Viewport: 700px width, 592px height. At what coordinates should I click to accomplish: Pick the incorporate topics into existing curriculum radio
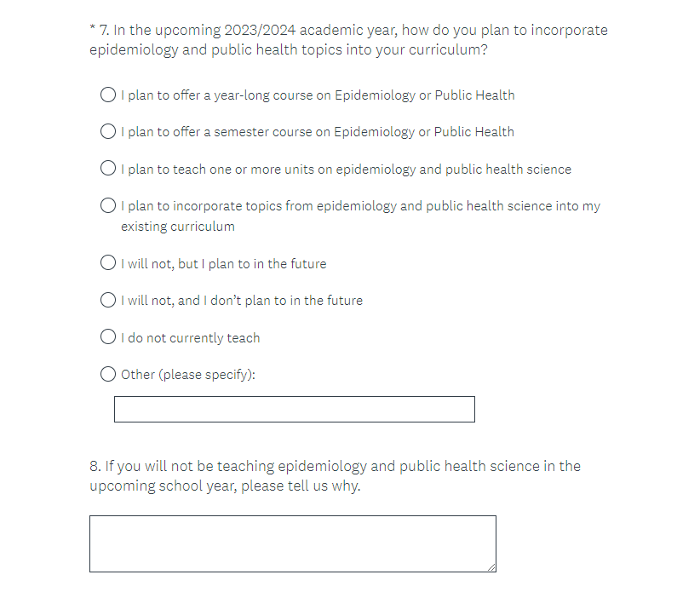pos(108,206)
